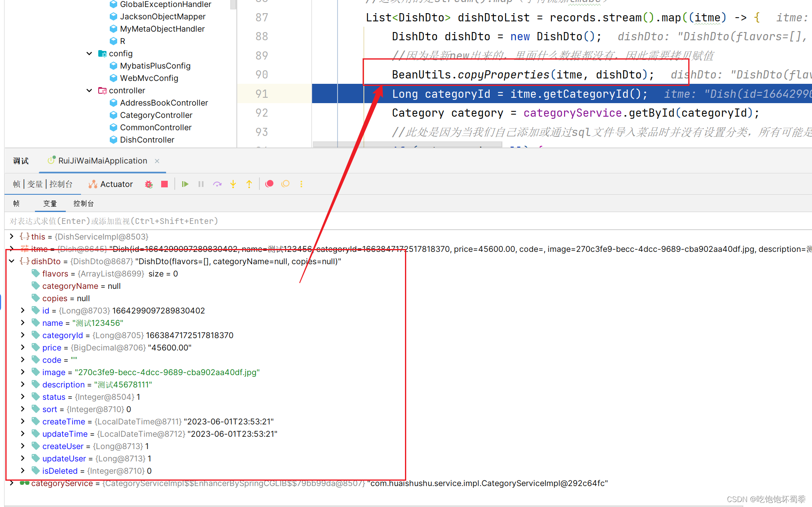Open View Breakpoints red circles icon
This screenshot has width=812, height=507.
coord(269,184)
